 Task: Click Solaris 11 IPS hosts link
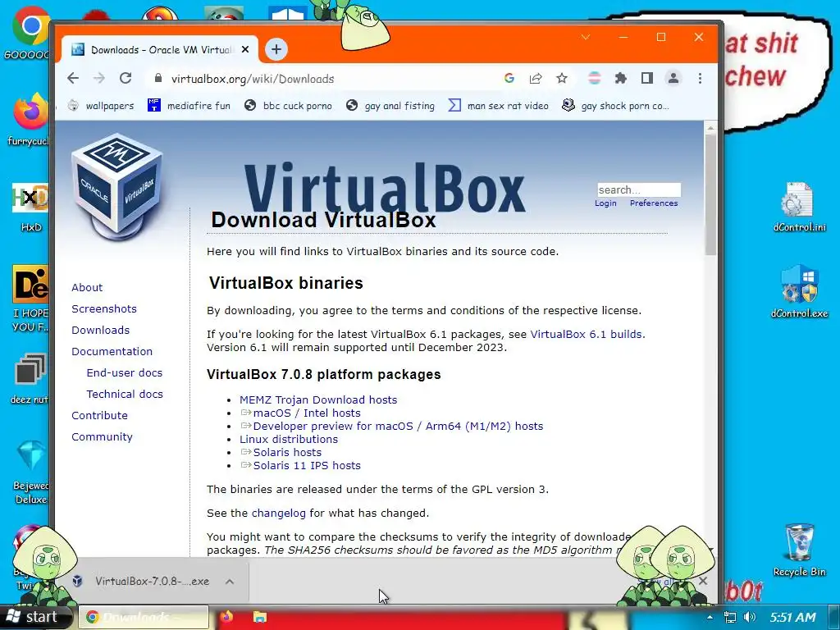click(307, 466)
